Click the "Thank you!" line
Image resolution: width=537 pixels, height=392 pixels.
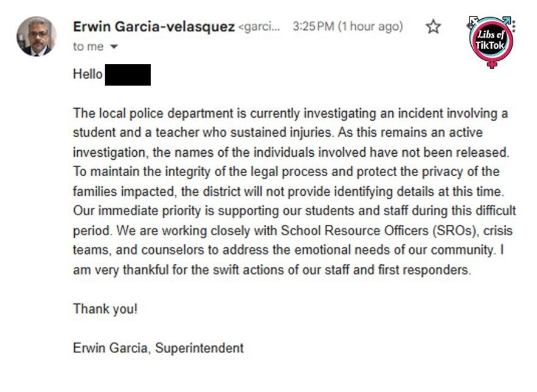pyautogui.click(x=105, y=309)
